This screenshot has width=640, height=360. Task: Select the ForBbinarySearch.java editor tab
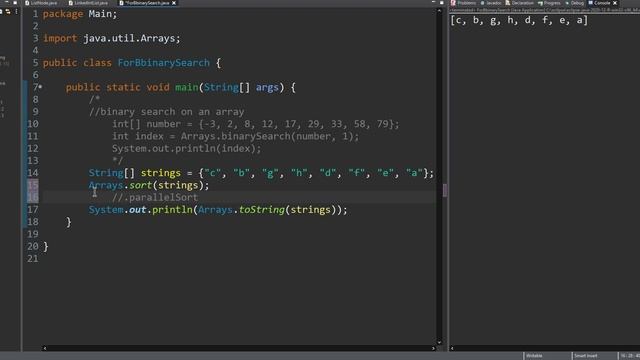point(146,3)
